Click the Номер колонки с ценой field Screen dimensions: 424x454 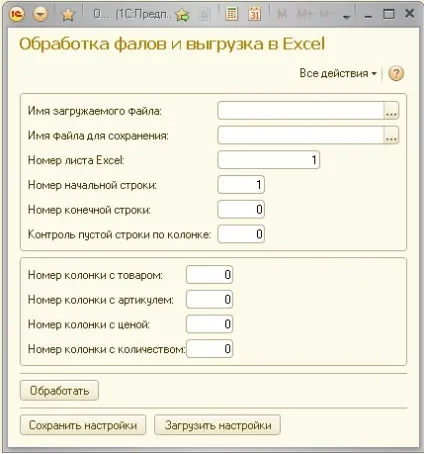(209, 324)
